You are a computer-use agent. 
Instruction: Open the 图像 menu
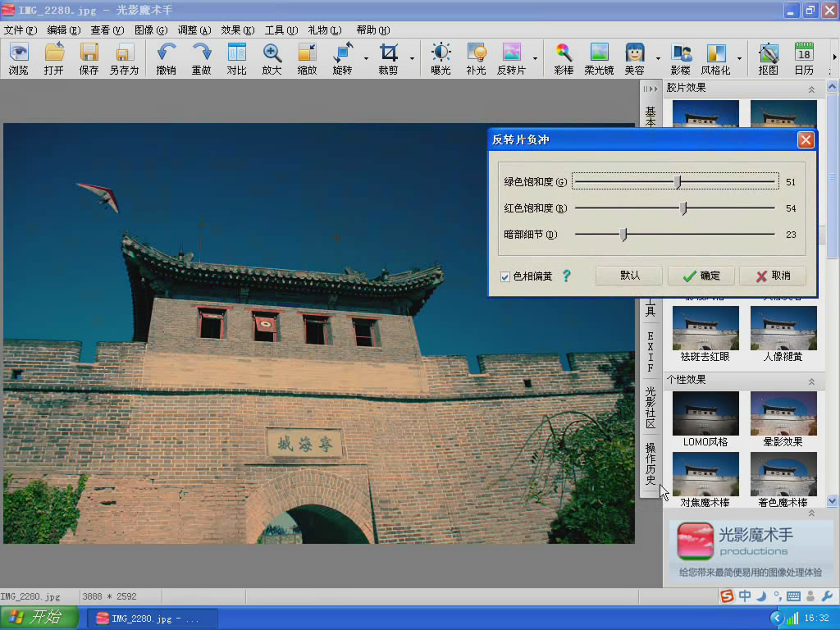coord(151,30)
